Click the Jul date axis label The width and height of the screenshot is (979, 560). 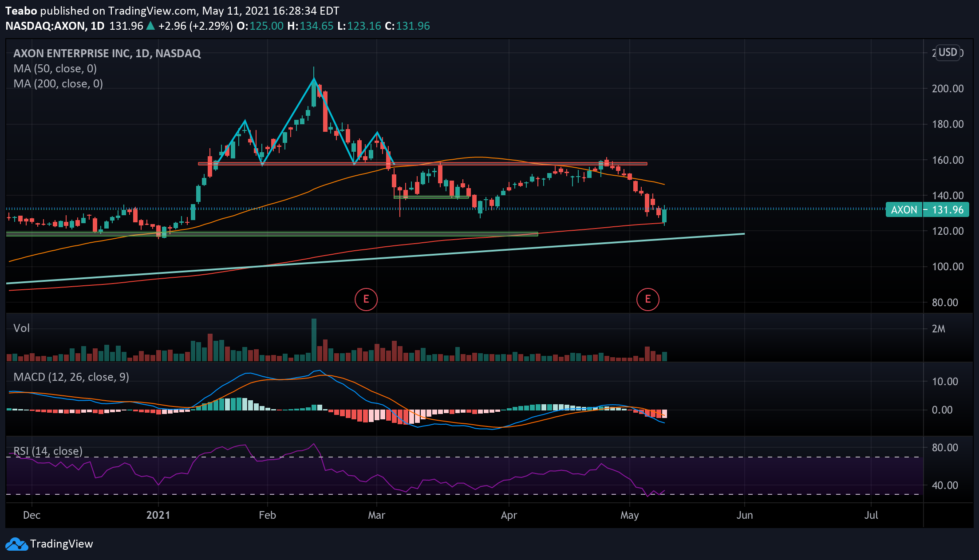(x=871, y=516)
